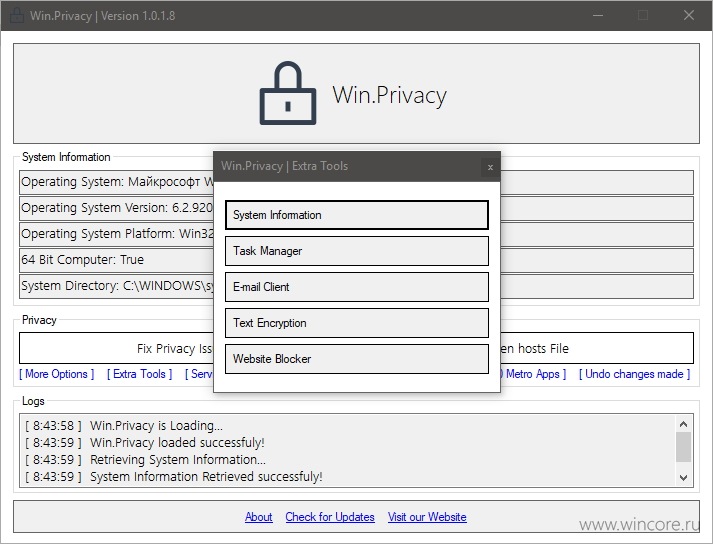Open the E-mail Client tool

click(x=357, y=287)
